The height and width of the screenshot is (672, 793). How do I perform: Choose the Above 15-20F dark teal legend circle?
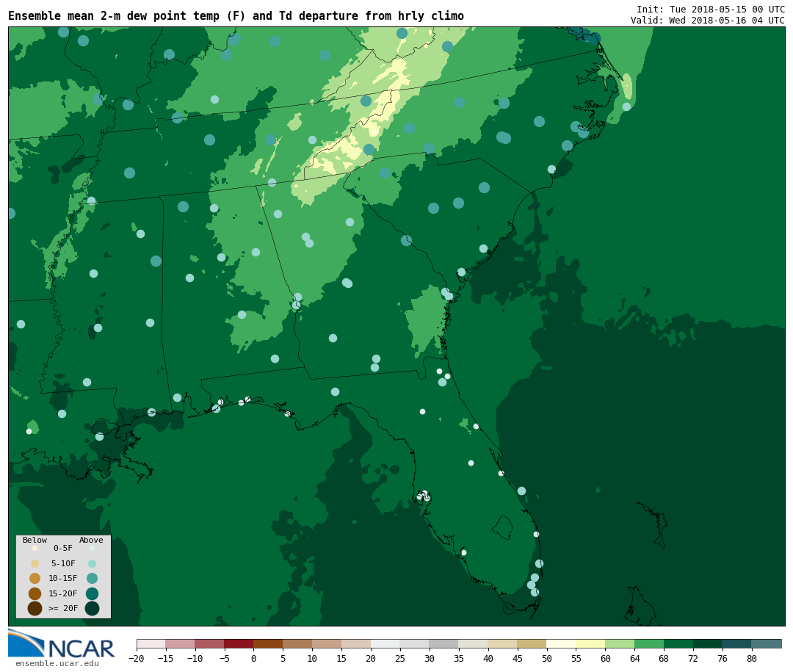(x=92, y=593)
